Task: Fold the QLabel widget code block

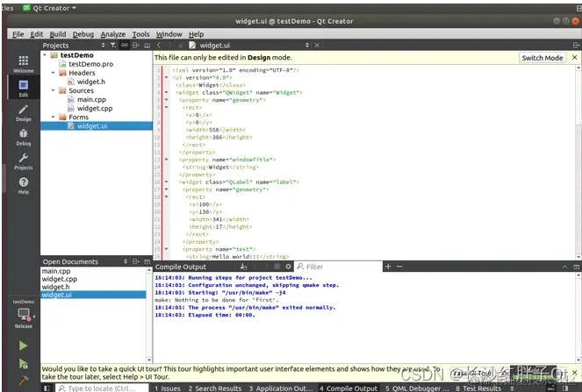Action: click(166, 182)
